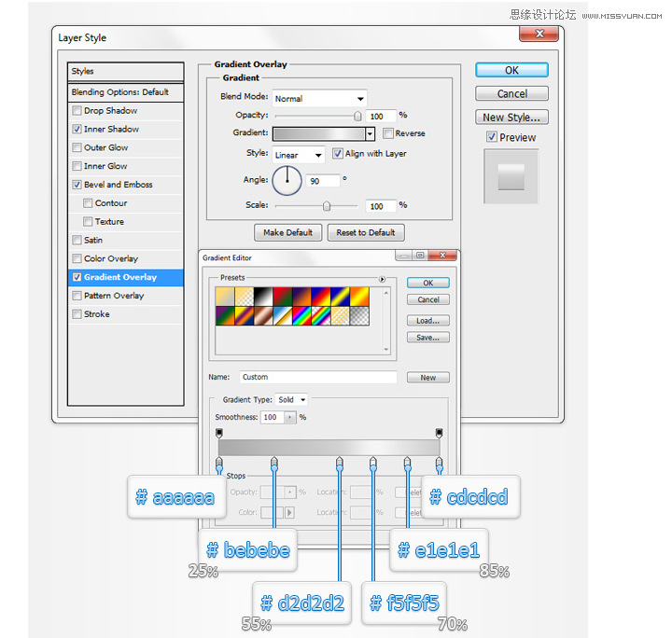Uncheck the Preview checkbox
Image resolution: width=672 pixels, height=638 pixels.
pyautogui.click(x=492, y=137)
